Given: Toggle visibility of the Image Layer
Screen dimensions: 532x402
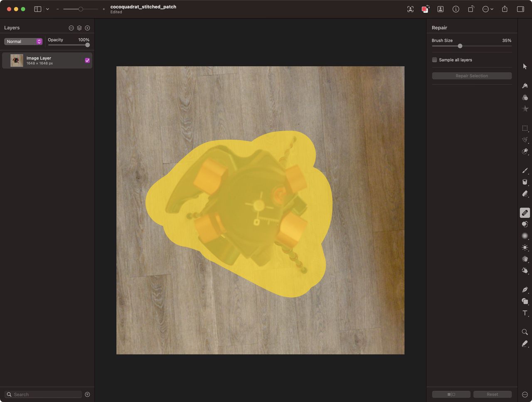Looking at the screenshot, I should click(x=87, y=60).
